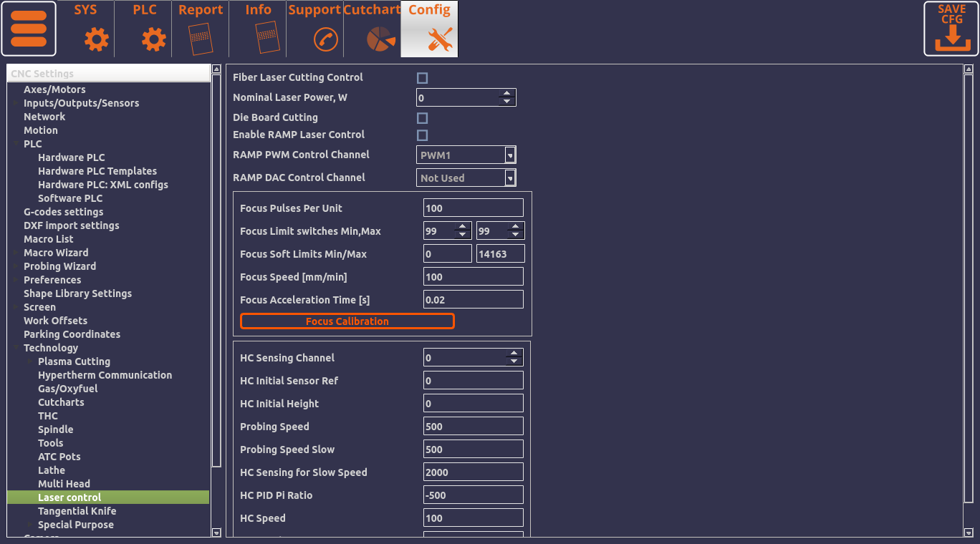Open RAMP PWM Control Channel dropdown

click(509, 155)
